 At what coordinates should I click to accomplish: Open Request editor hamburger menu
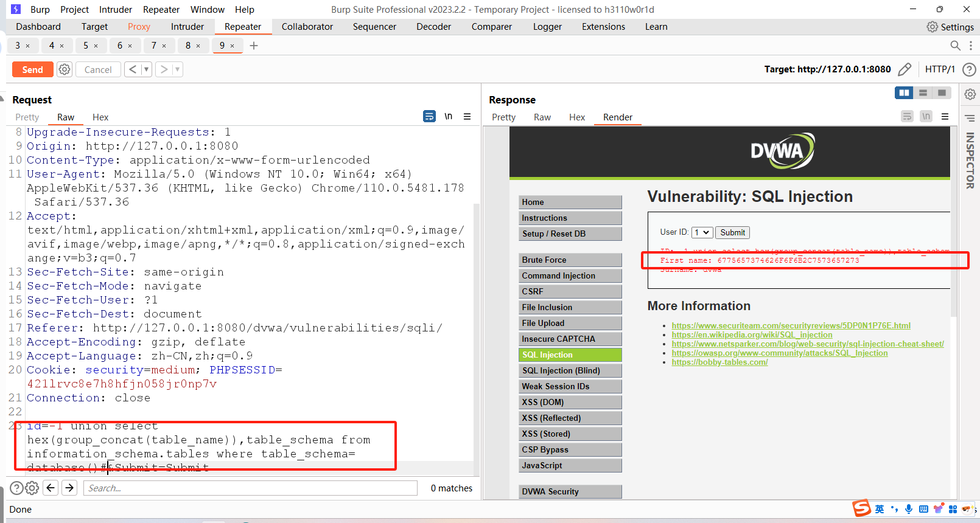pos(467,116)
